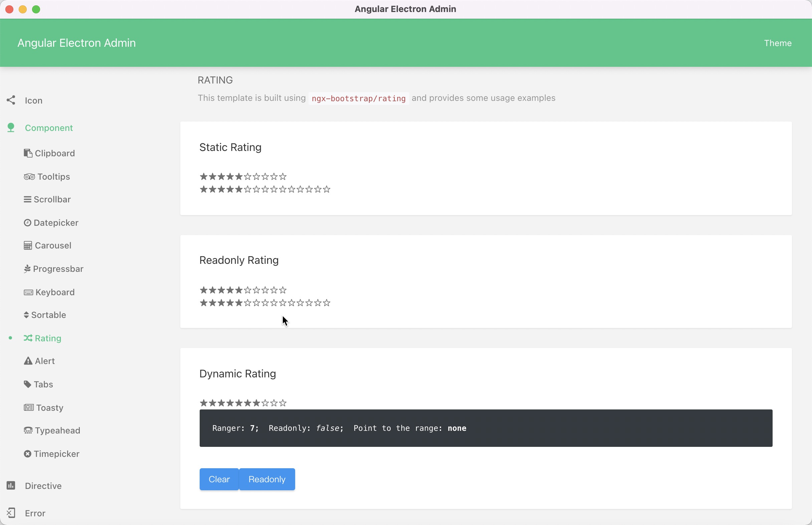The height and width of the screenshot is (525, 812).
Task: Go to the Tooltips page
Action: (54, 177)
